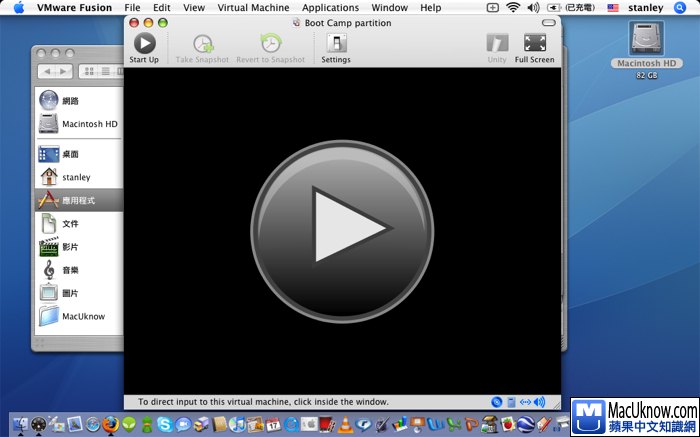Open the Applications menu in the menu bar
The image size is (700, 437).
click(x=330, y=8)
